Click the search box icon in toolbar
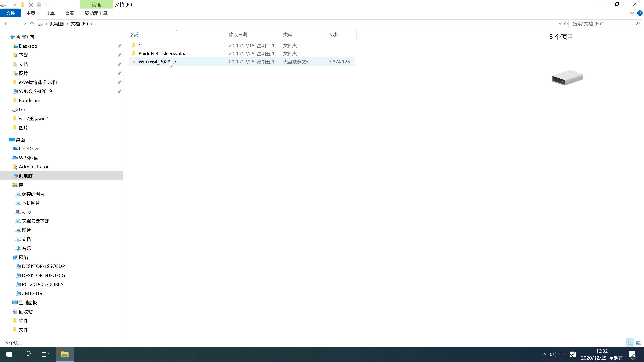Image resolution: width=644 pixels, height=362 pixels. point(638,23)
